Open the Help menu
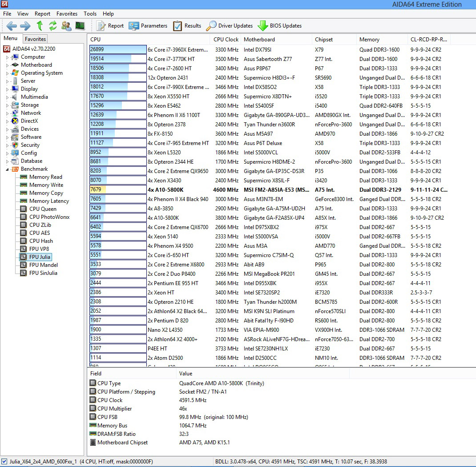 (108, 14)
